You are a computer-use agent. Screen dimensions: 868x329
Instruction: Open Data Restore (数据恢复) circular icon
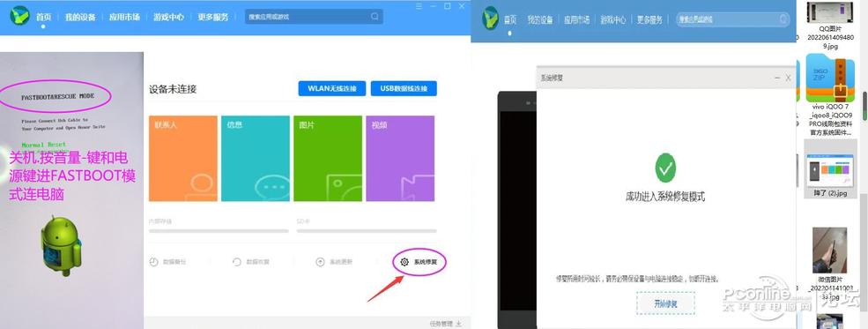coord(237,262)
